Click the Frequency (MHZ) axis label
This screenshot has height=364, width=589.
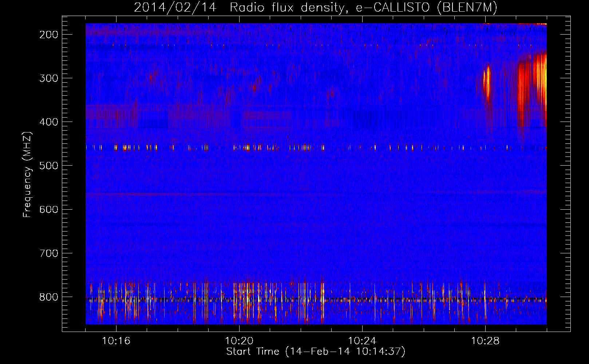point(27,174)
